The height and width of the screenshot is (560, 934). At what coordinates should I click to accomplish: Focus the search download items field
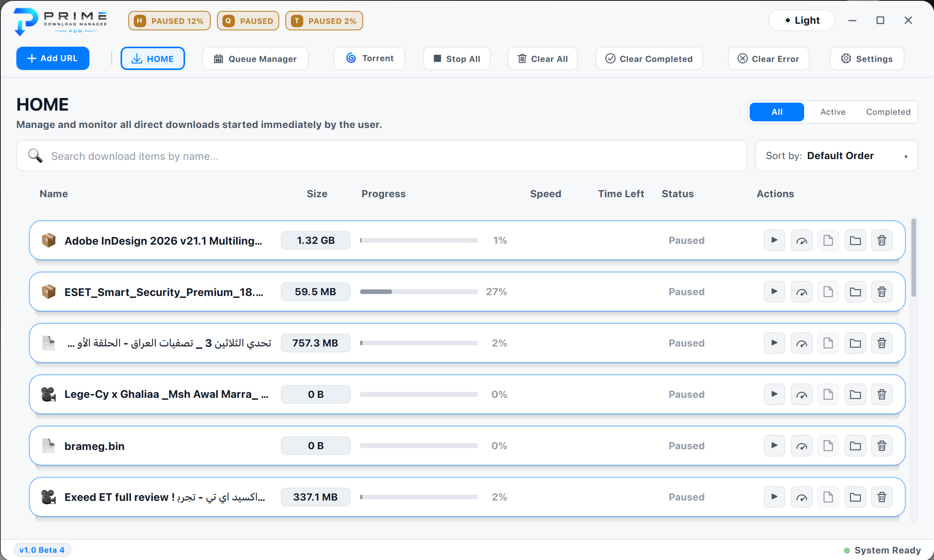tap(381, 156)
